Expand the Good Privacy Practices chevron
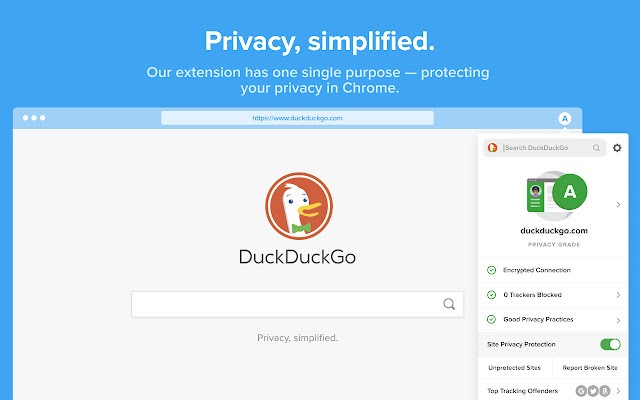640x400 pixels. pos(618,320)
